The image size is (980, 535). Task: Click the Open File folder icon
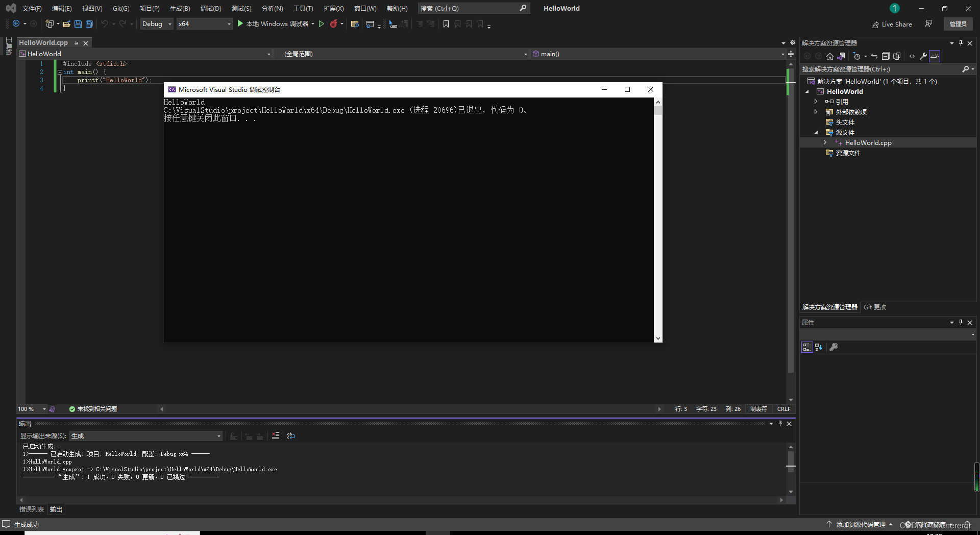click(x=66, y=23)
